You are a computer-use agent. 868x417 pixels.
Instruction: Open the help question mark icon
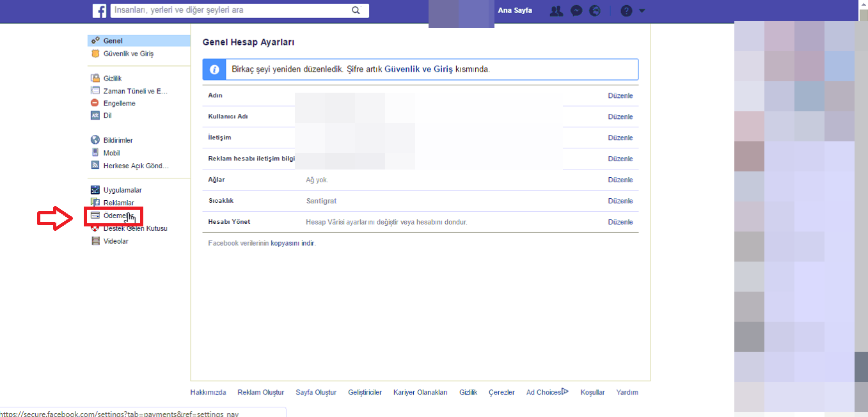pyautogui.click(x=626, y=11)
